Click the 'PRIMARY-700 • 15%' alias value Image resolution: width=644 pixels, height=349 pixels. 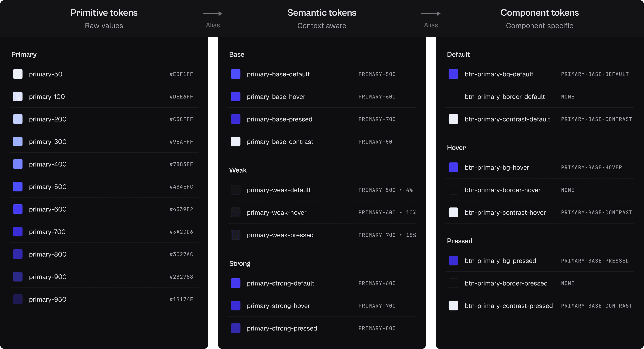pyautogui.click(x=387, y=235)
